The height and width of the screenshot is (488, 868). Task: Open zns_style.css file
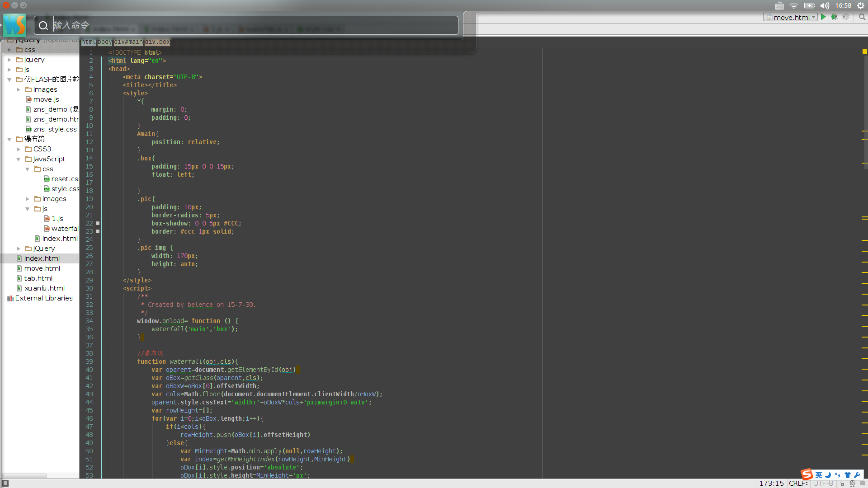coord(51,129)
